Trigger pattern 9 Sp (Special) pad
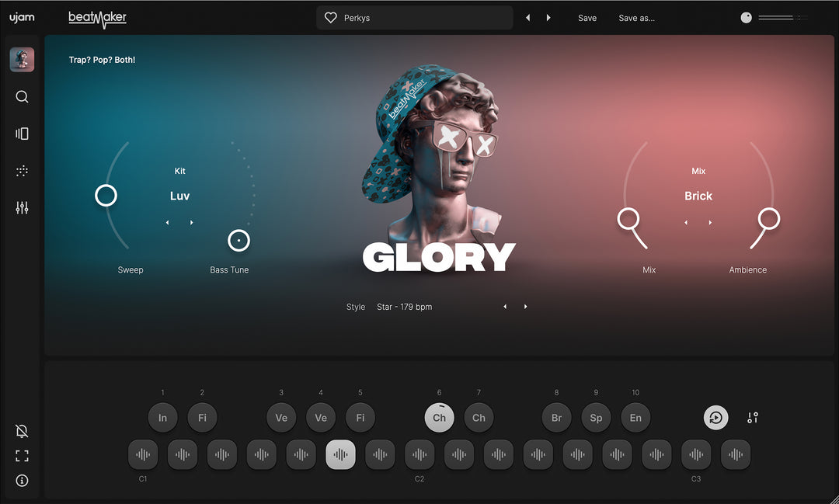 tap(596, 418)
